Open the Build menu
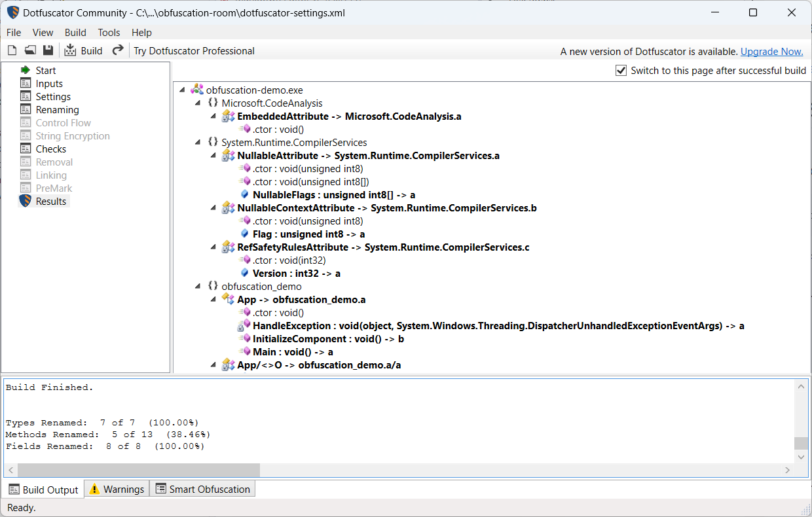The image size is (812, 517). click(75, 32)
